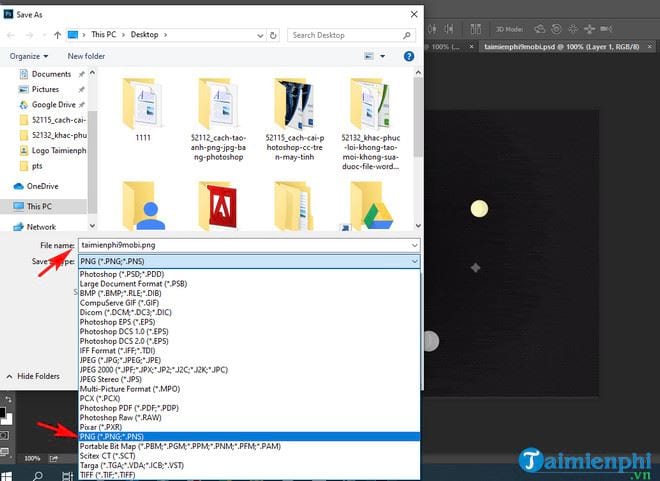Click Hide Folders button
This screenshot has width=660, height=481.
pyautogui.click(x=33, y=376)
